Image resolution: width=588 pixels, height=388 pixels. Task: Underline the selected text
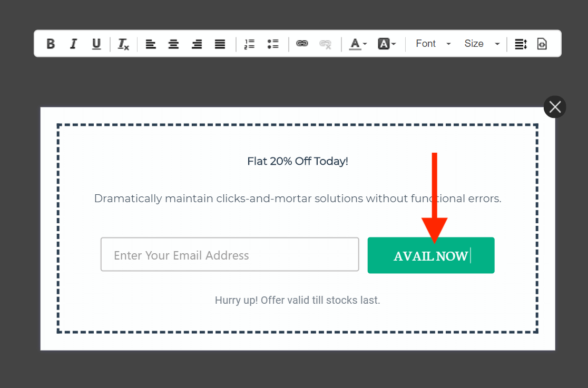[96, 44]
